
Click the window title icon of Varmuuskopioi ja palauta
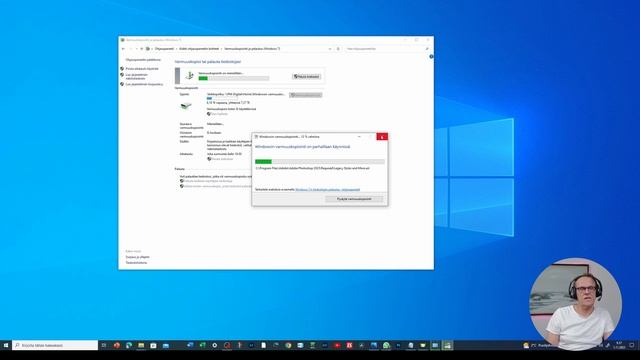(122, 40)
